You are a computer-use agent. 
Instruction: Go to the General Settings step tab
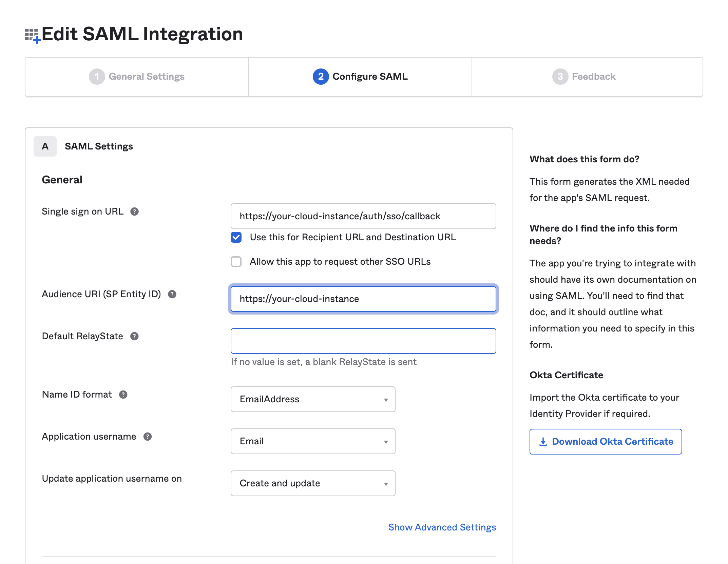[x=137, y=77]
